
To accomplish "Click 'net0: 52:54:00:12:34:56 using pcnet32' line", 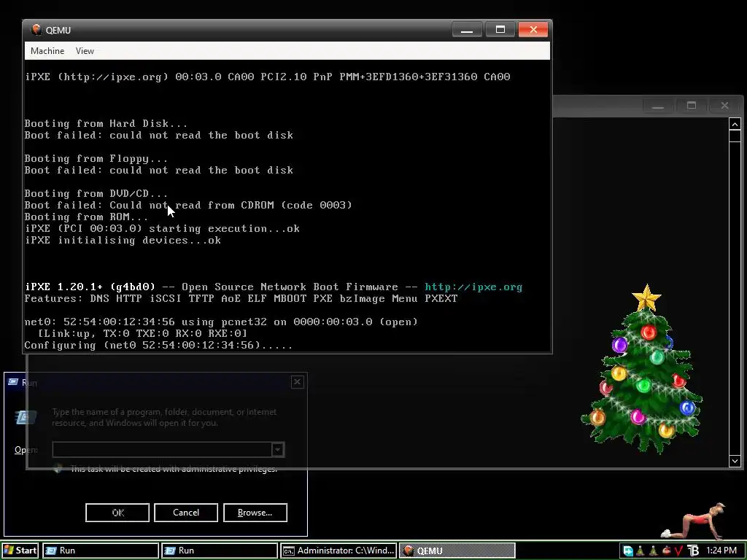I will click(x=221, y=322).
